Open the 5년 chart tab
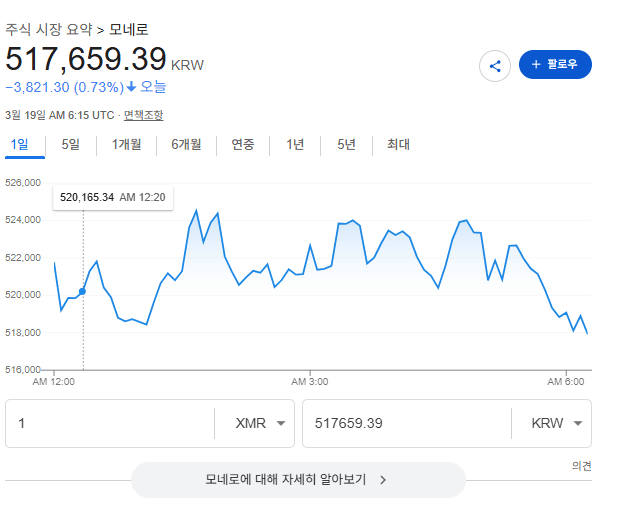The height and width of the screenshot is (526, 636). 346,144
